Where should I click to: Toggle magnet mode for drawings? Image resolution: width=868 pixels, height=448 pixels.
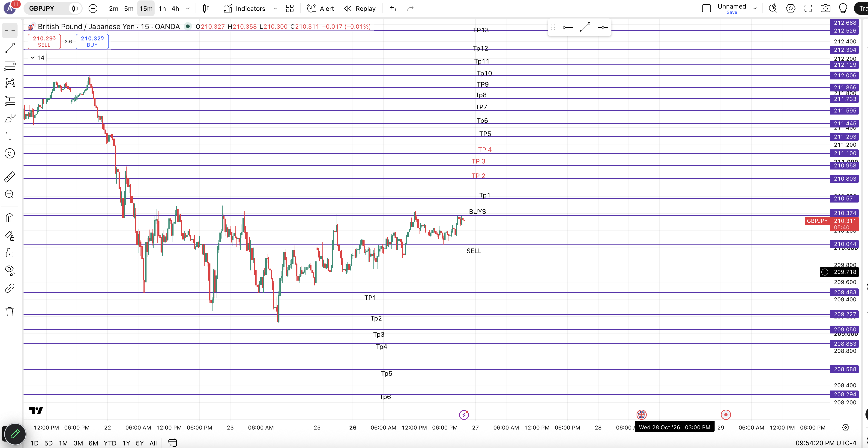pyautogui.click(x=10, y=218)
